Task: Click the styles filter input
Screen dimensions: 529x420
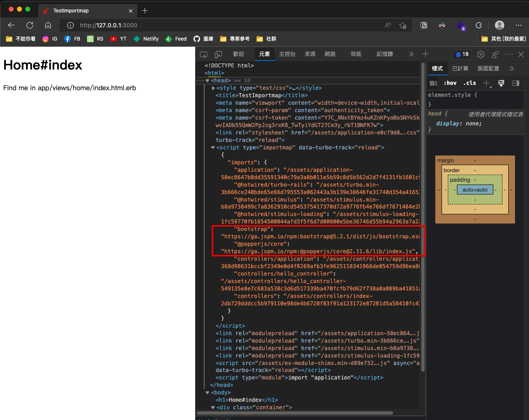Action: (x=434, y=83)
